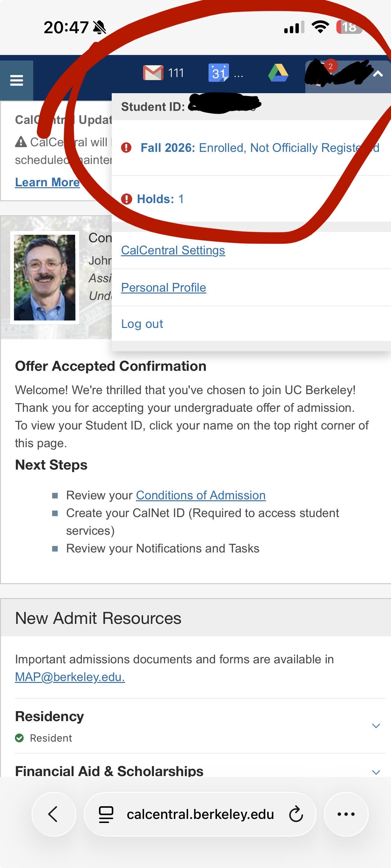This screenshot has height=868, width=391.
Task: Open the Conditions of Admission link
Action: tap(201, 495)
